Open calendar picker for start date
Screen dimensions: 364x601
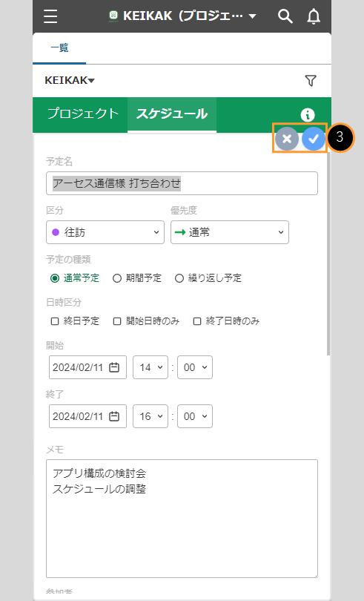pyautogui.click(x=114, y=367)
